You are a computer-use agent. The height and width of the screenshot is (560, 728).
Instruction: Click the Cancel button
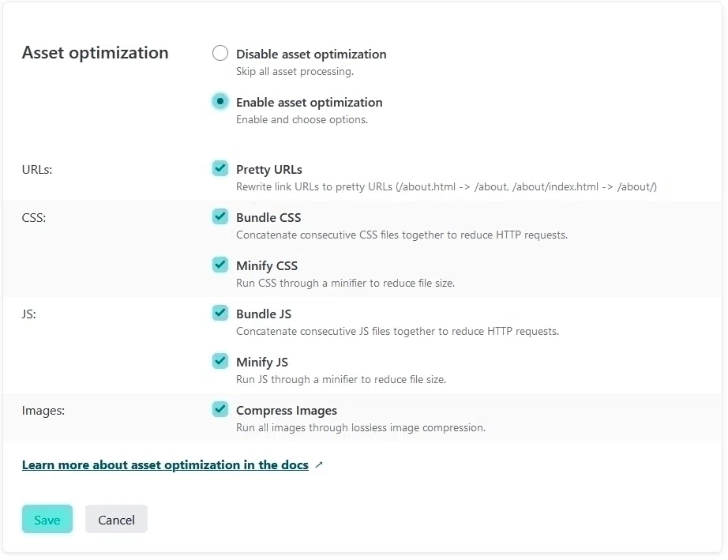coord(116,519)
